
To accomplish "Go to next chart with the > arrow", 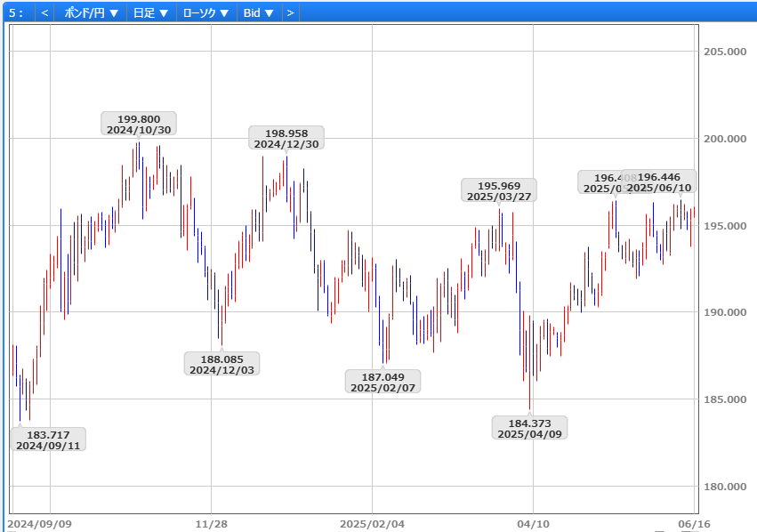I will [290, 13].
